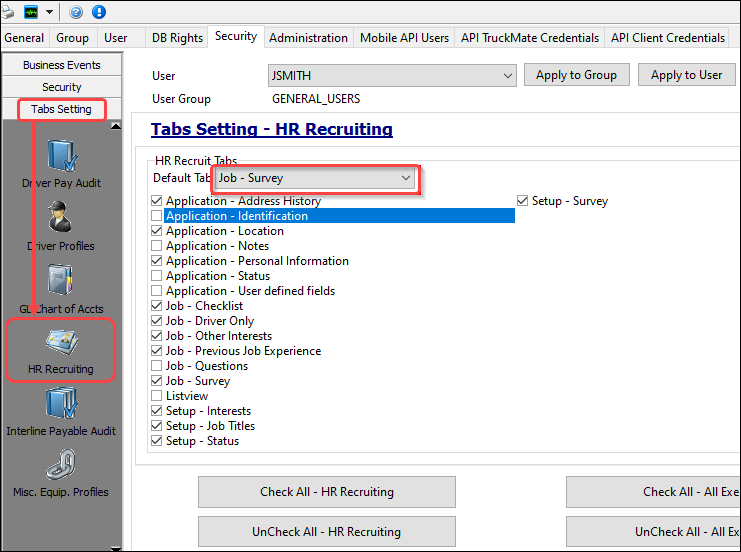Screen dimensions: 741x552
Task: Open the Driver Profiles icon
Action: (60, 217)
